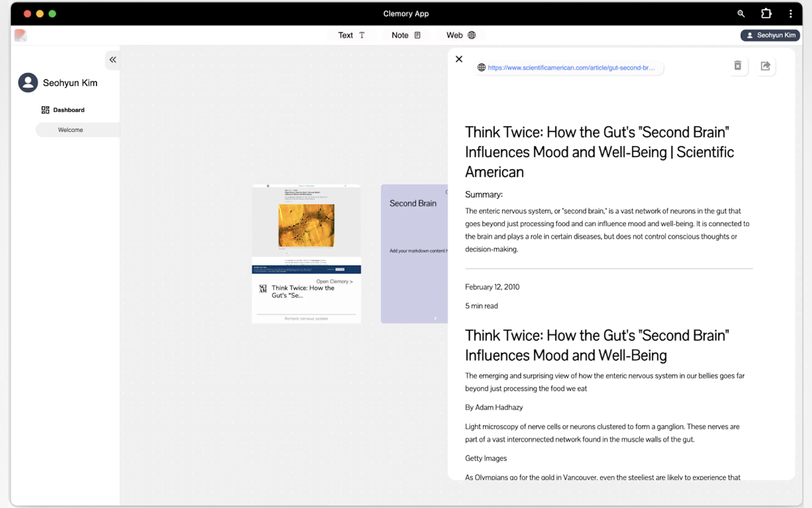Click the byline 'By Adam Hadhazy'
This screenshot has height=508, width=812.
[x=494, y=407]
